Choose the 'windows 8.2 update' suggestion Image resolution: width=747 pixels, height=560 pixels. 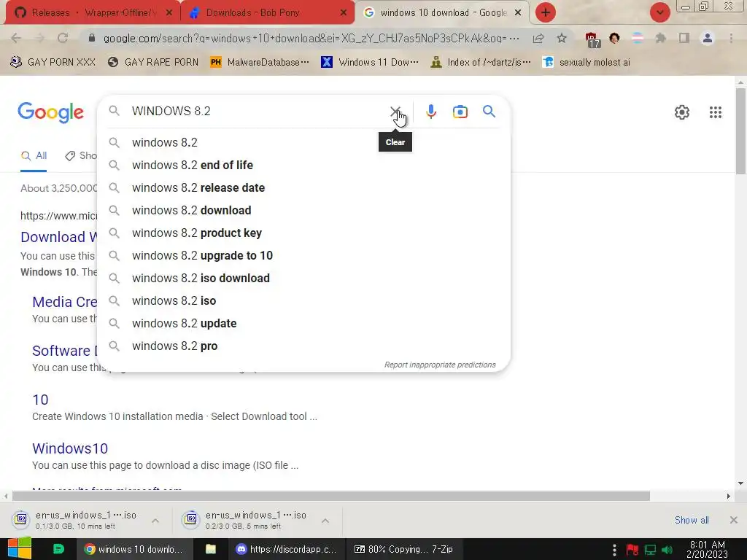(x=303, y=323)
